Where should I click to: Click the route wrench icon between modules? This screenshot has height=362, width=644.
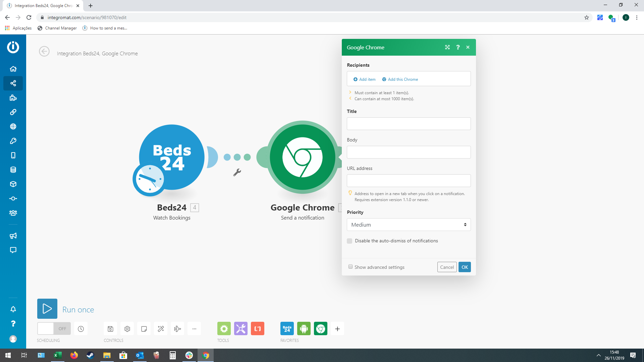pos(237,172)
